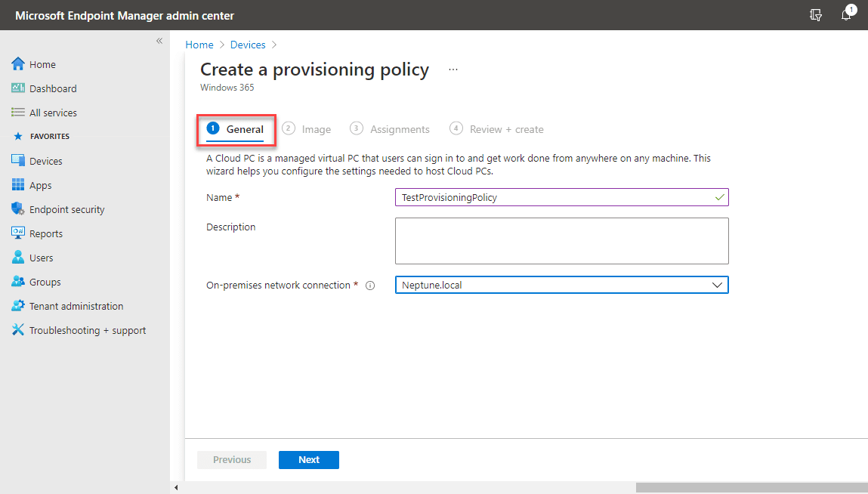Select the Endpoint security shield icon
Screen dimensions: 868x494
tap(18, 209)
